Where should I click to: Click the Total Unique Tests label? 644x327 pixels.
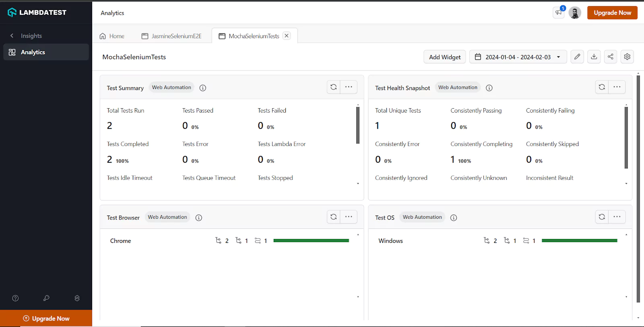click(398, 111)
